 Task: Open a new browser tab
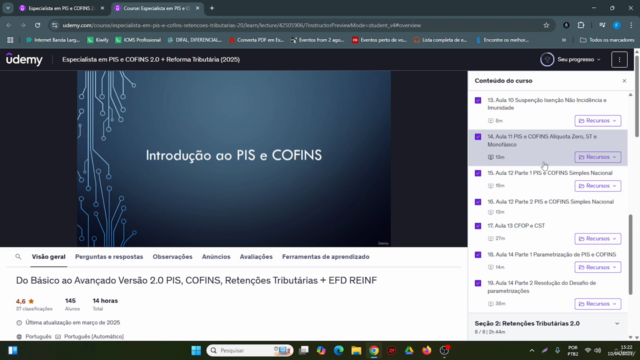[x=212, y=8]
